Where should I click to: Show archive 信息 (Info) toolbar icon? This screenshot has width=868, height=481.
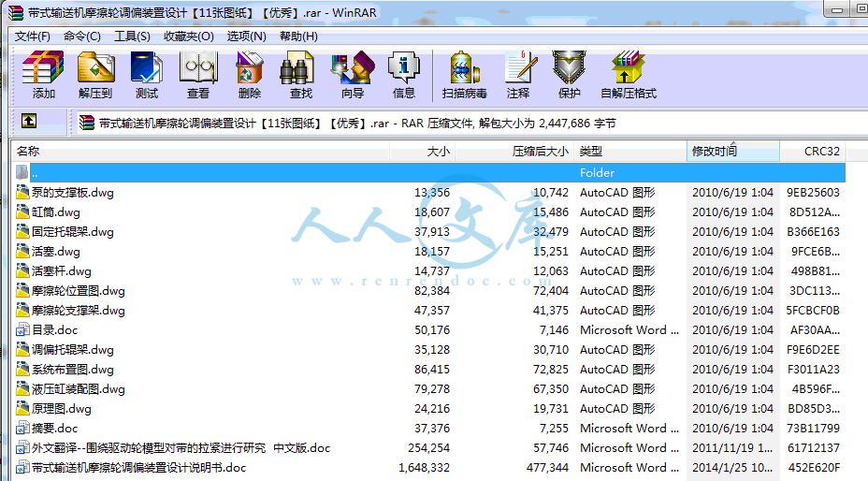(404, 75)
